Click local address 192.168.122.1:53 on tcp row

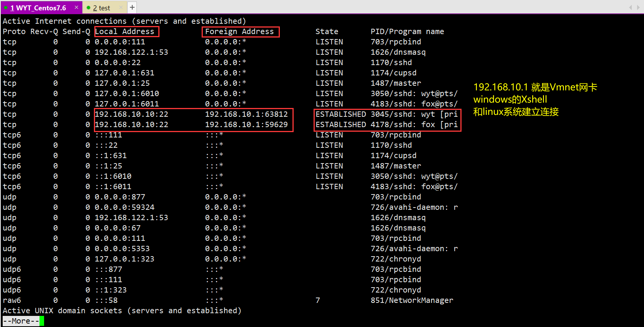point(131,52)
